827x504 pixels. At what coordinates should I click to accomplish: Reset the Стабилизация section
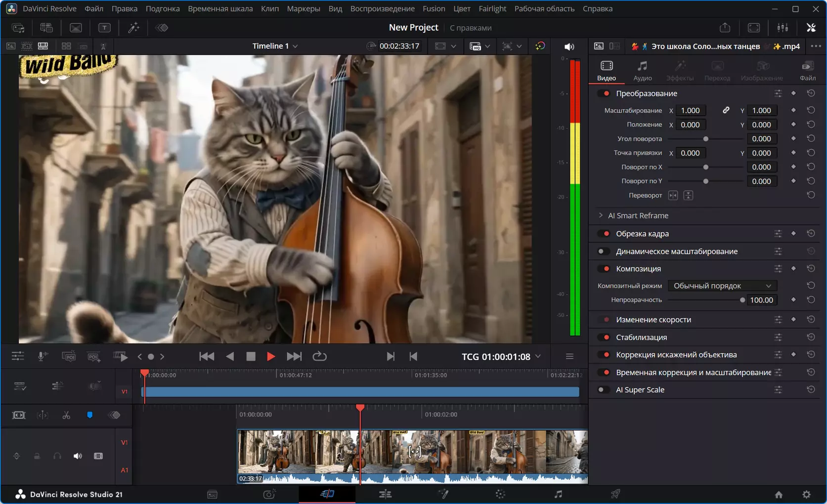click(x=811, y=337)
